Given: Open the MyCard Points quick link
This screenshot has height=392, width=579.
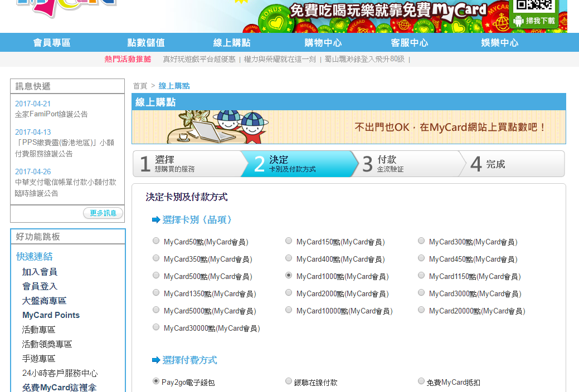Looking at the screenshot, I should [x=51, y=315].
